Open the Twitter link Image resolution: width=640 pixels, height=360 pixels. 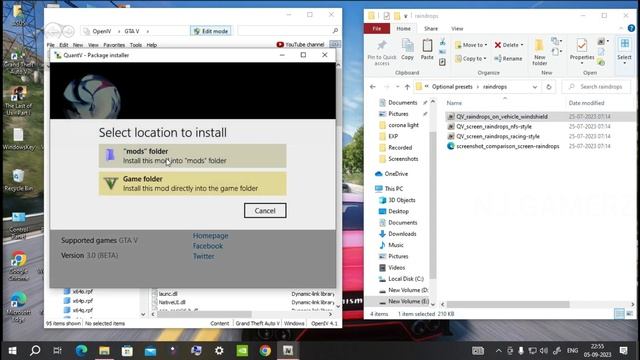pos(203,256)
